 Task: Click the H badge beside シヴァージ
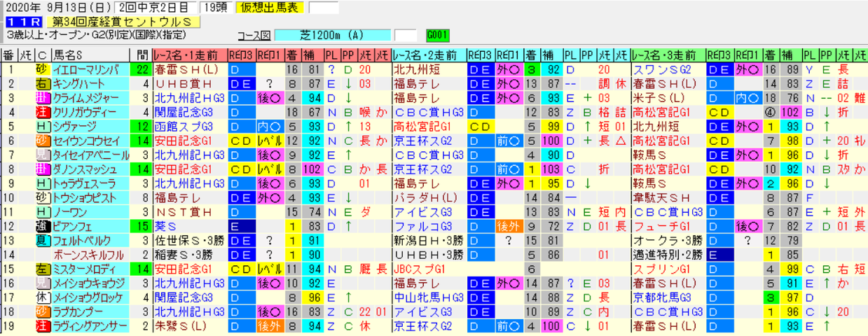[41, 126]
